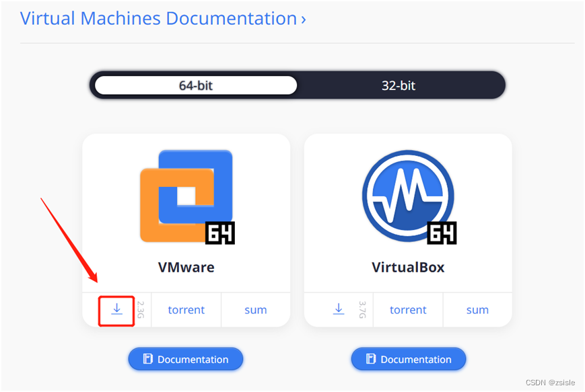Click the VMware download arrow icon
Image resolution: width=585 pixels, height=392 pixels.
tap(116, 309)
